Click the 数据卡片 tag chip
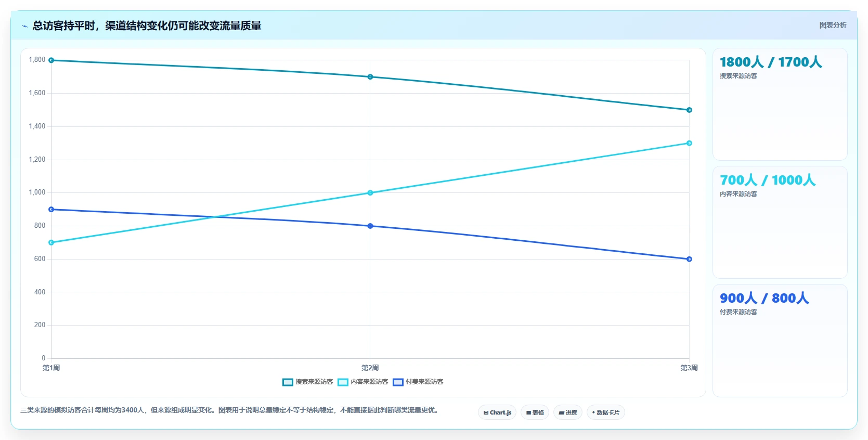 point(605,412)
